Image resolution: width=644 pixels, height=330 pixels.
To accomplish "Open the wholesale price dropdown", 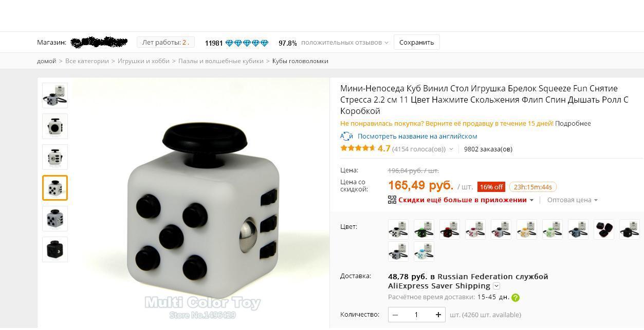I will [x=572, y=200].
